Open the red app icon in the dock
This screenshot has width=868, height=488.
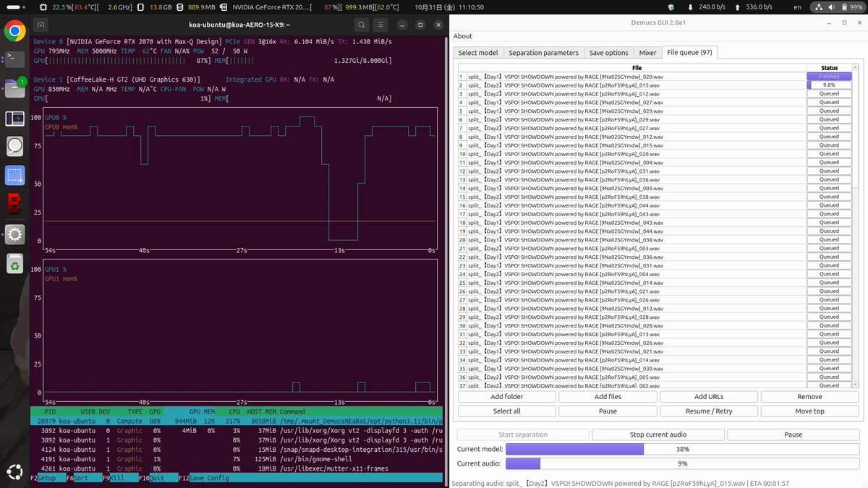pyautogui.click(x=14, y=205)
